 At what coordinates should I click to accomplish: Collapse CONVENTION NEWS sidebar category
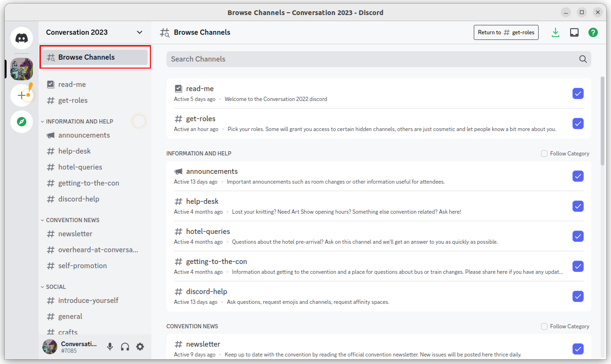70,220
